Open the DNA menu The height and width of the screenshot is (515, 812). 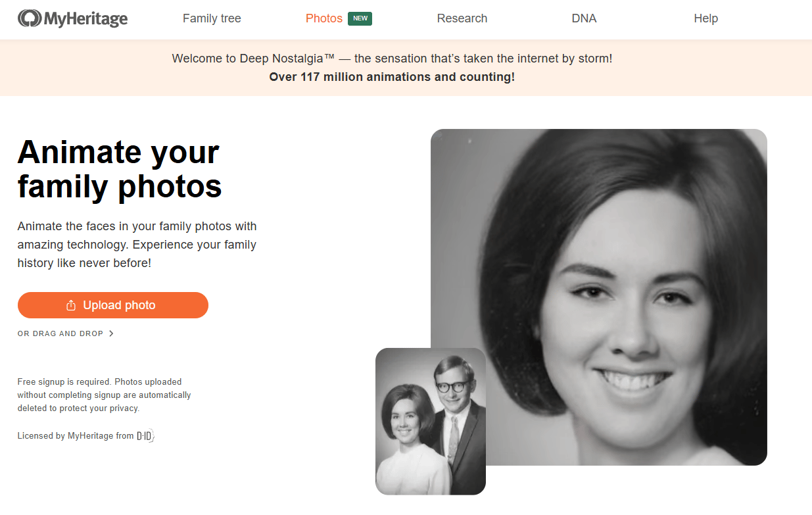tap(584, 18)
